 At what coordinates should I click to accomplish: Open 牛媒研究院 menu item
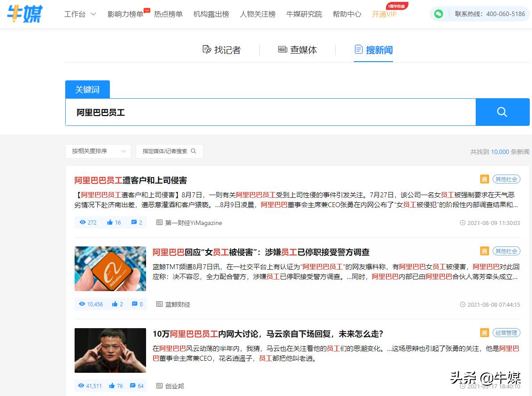(304, 14)
